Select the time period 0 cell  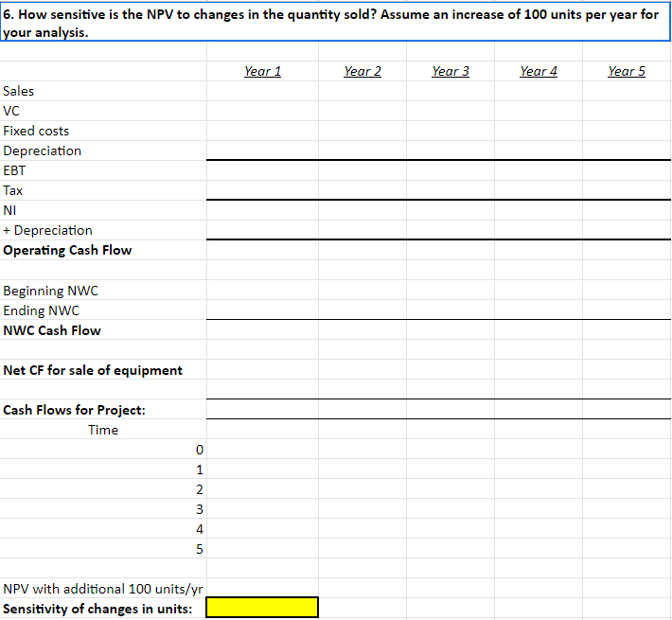[x=103, y=450]
